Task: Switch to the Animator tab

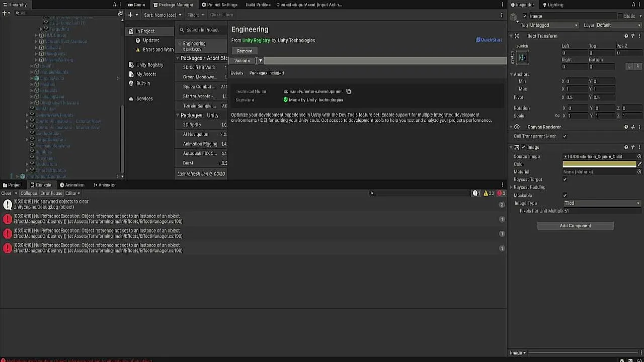Action: pos(105,185)
